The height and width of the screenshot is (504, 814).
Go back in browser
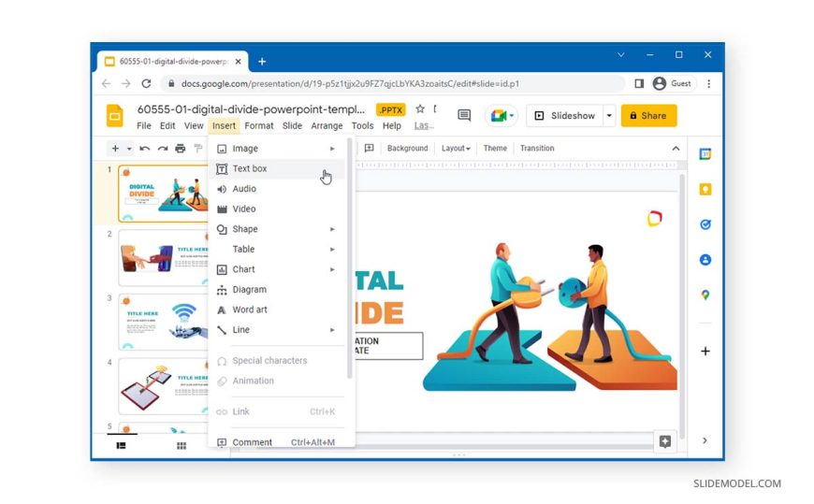(x=107, y=83)
